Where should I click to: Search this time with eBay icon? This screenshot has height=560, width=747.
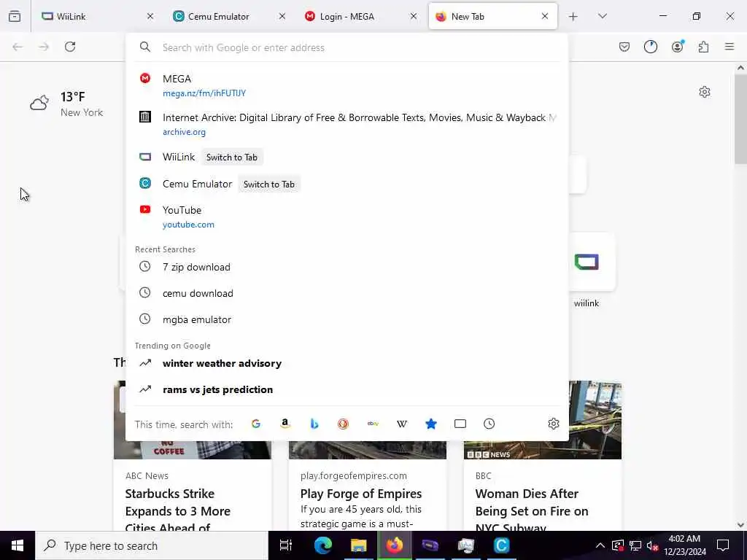[x=373, y=424]
